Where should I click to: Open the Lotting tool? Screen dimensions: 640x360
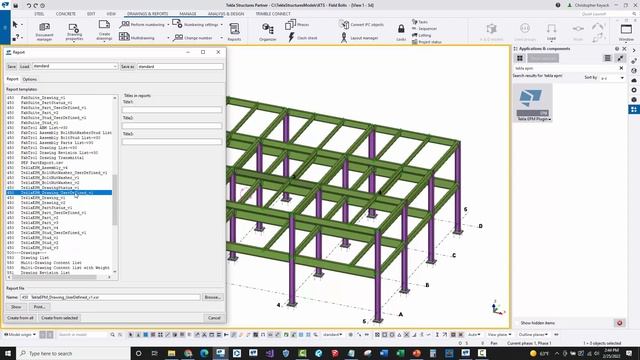click(x=422, y=35)
